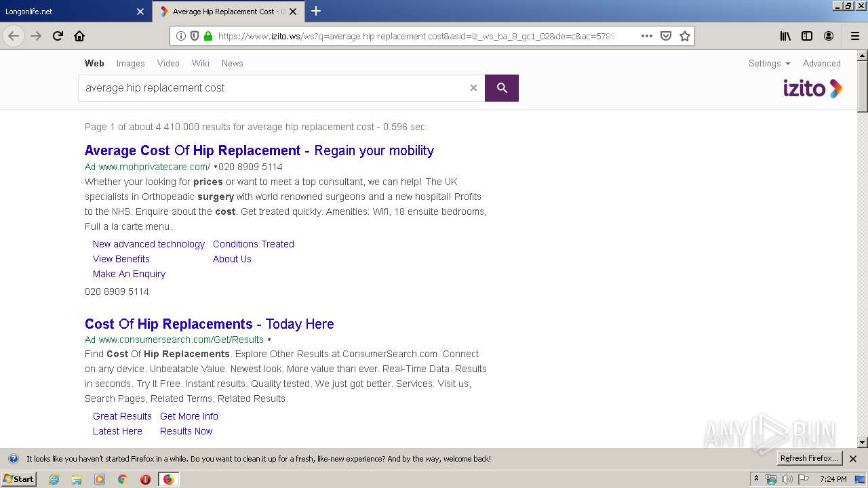The image size is (868, 488).
Task: Open tracking protection shield icon
Action: [x=195, y=36]
